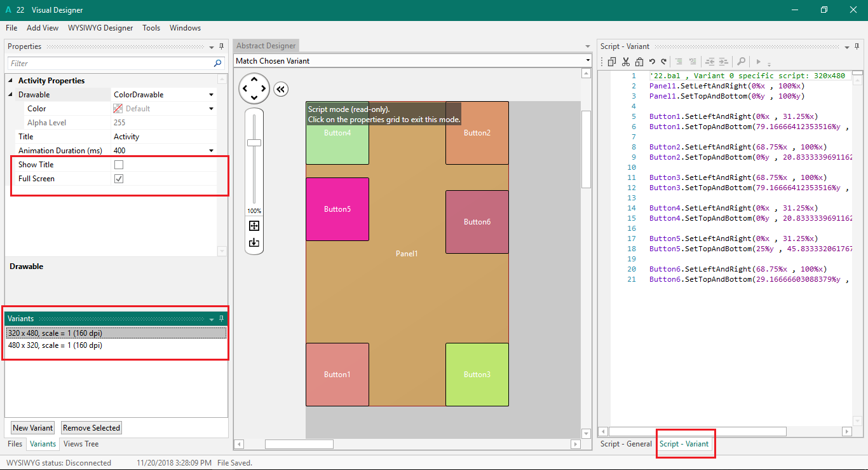Click the Paste icon in script toolbar
Image resolution: width=868 pixels, height=470 pixels.
pyautogui.click(x=639, y=62)
